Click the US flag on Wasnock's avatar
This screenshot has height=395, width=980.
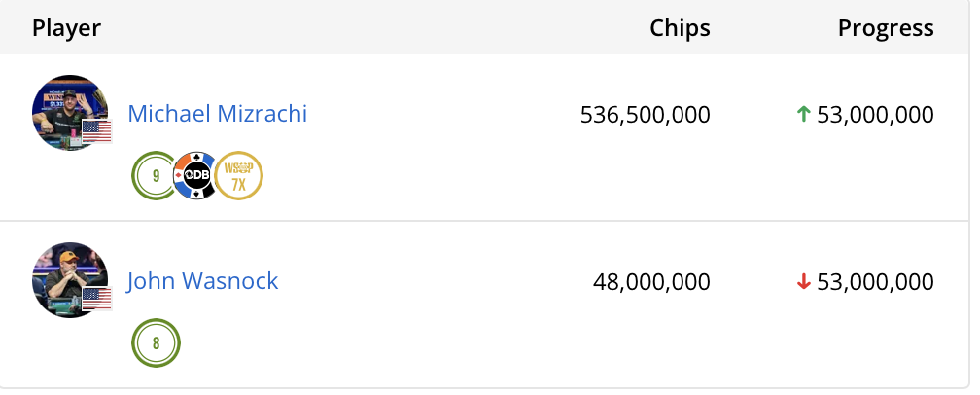click(96, 299)
